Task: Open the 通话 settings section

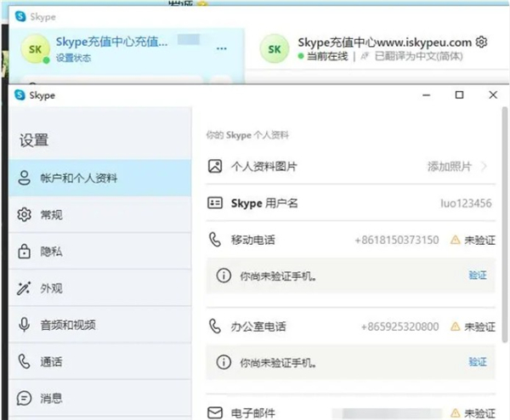Action: tap(100, 361)
